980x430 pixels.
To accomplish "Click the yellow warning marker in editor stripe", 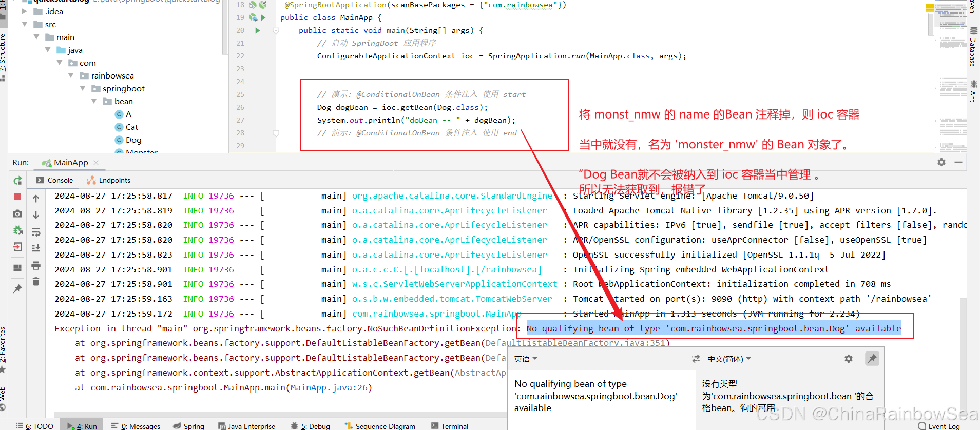I will point(930,8).
